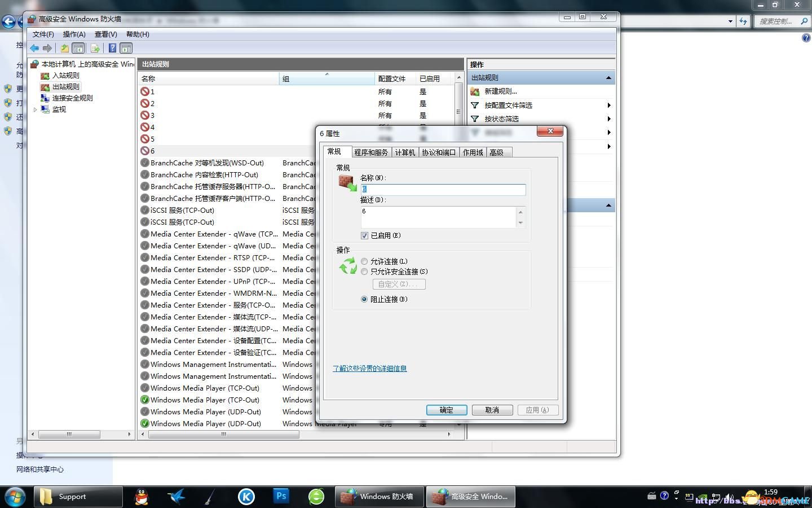Sort by the 组 column header

click(327, 78)
